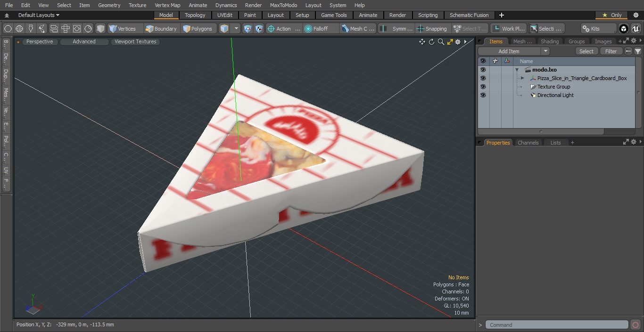Click the viewport pan move icon
Viewport: 644px width, 332px height.
422,42
